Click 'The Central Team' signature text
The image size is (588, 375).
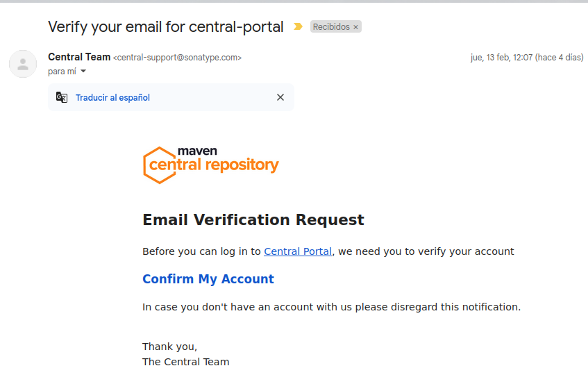tap(185, 362)
